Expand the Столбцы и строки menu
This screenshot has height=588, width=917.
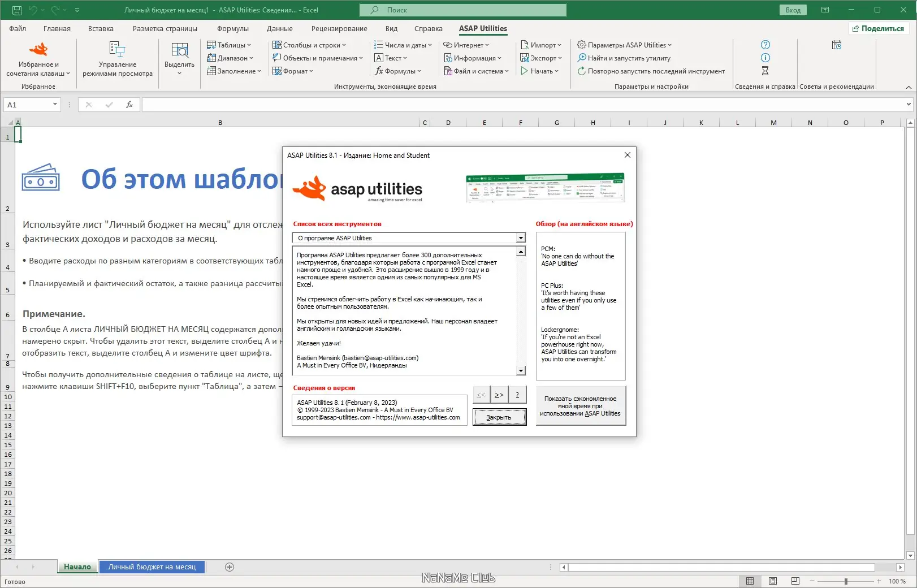(309, 45)
